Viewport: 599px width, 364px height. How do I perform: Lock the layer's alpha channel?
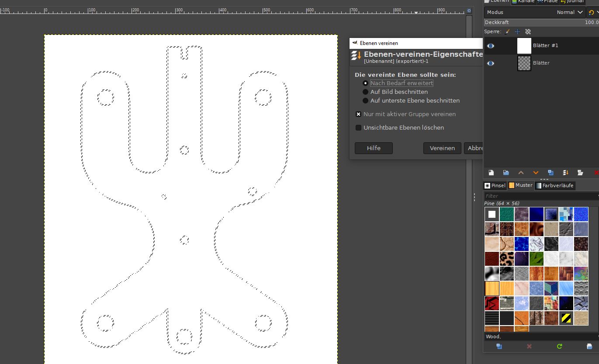(x=528, y=32)
